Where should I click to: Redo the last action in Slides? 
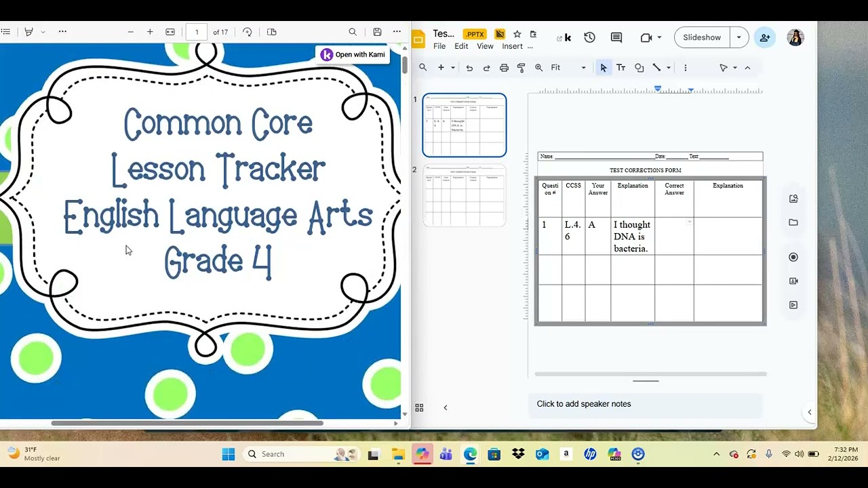[486, 68]
